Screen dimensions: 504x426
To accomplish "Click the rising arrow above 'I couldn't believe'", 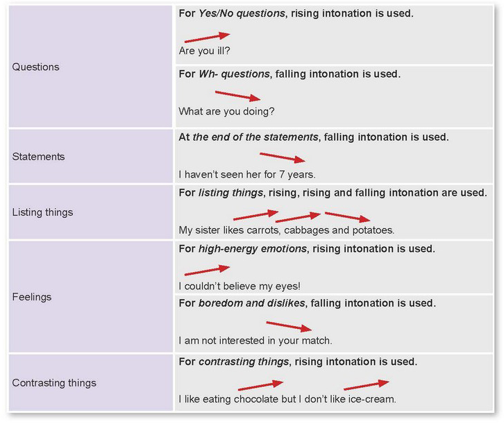I will tap(207, 270).
